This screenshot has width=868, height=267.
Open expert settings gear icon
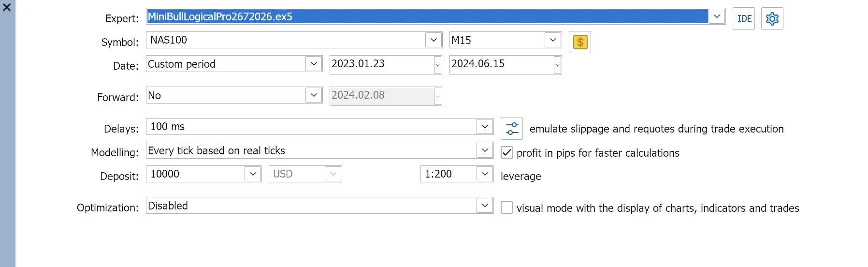pyautogui.click(x=772, y=18)
